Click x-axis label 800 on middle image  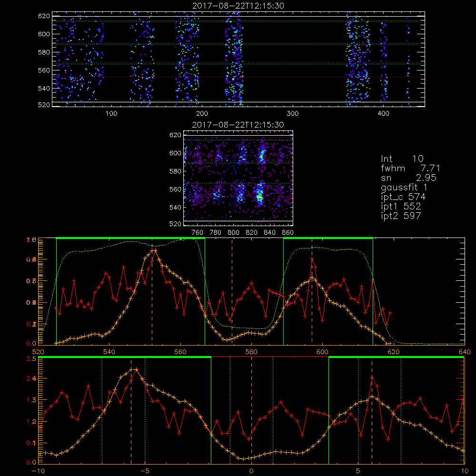(x=233, y=233)
